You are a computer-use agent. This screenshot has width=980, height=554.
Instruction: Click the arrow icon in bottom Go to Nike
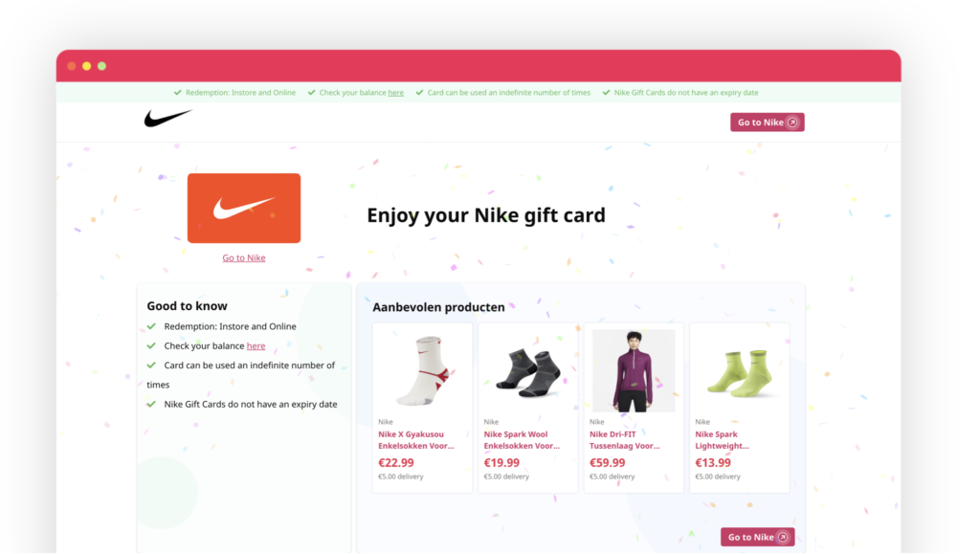pyautogui.click(x=783, y=537)
